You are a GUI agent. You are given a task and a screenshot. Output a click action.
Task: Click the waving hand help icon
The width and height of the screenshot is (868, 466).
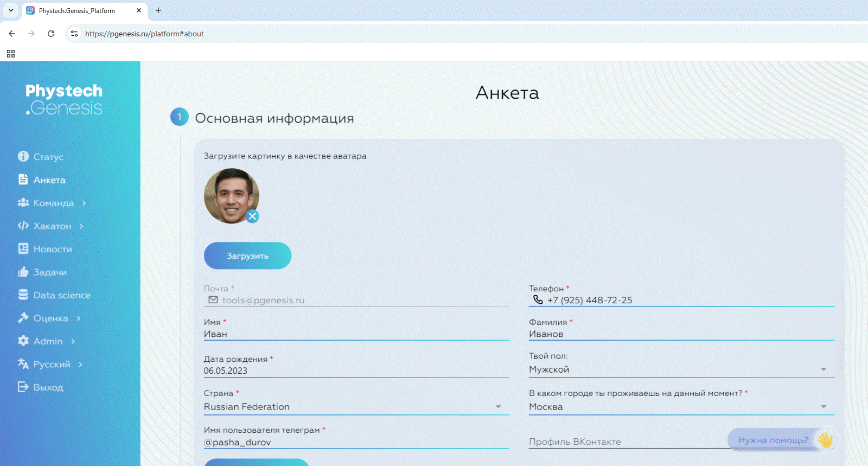click(825, 440)
